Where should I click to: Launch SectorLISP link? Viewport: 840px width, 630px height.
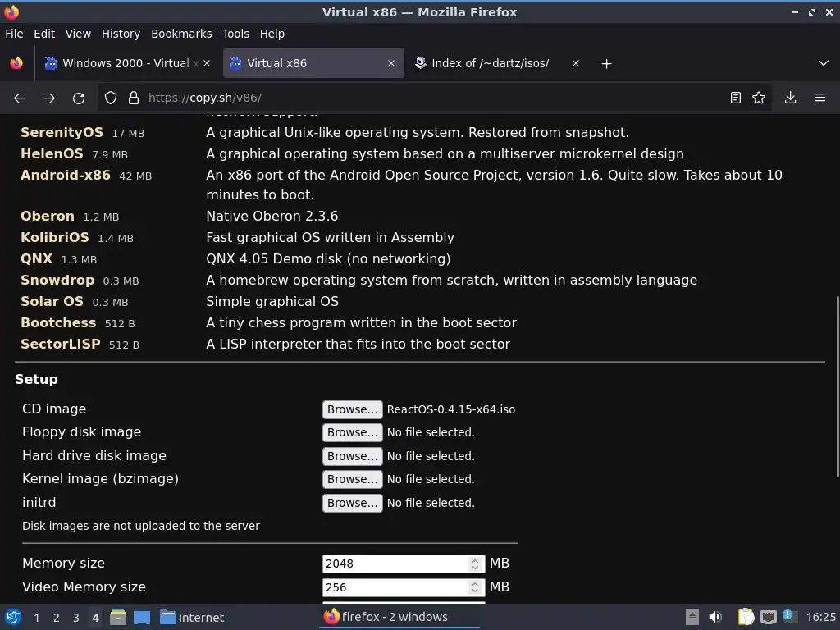coord(61,345)
